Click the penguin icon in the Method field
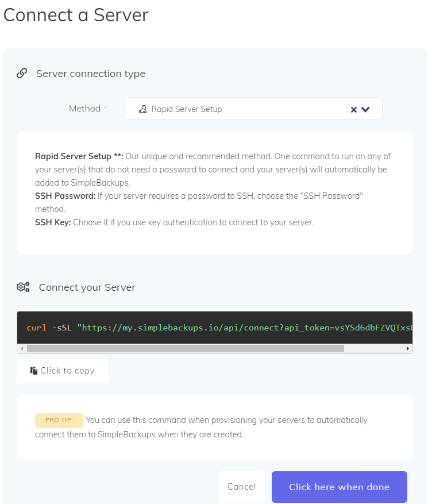 coord(143,109)
